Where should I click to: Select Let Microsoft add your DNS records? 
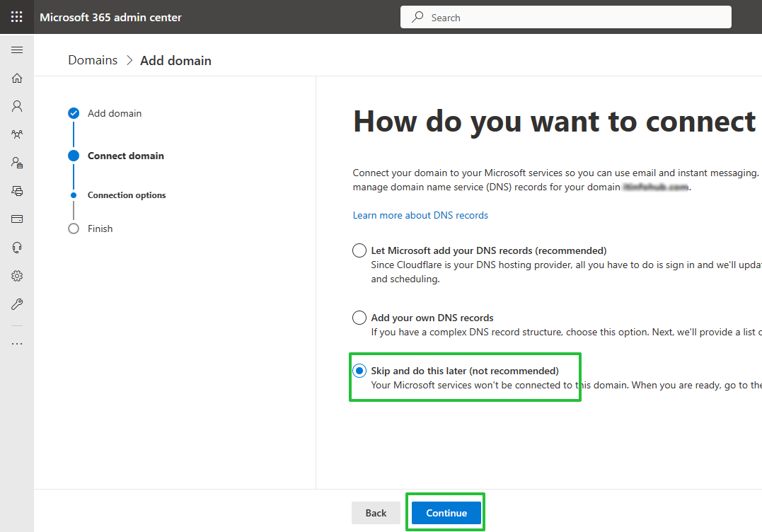click(x=359, y=250)
